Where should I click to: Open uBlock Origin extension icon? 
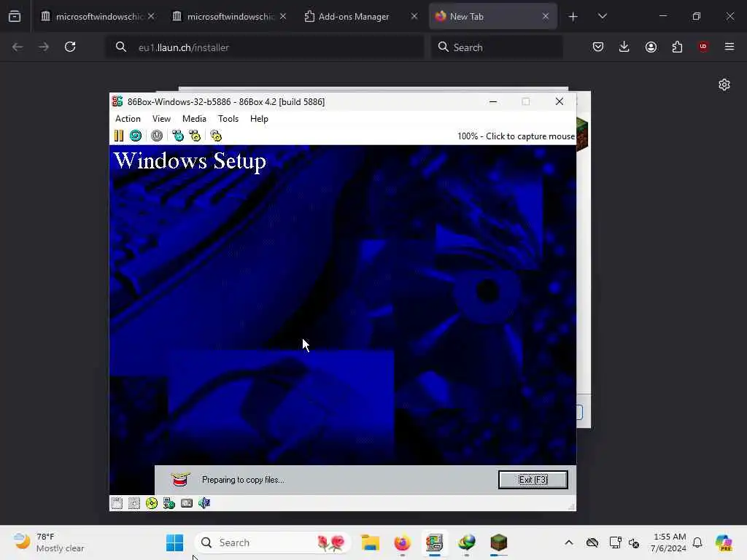(703, 47)
